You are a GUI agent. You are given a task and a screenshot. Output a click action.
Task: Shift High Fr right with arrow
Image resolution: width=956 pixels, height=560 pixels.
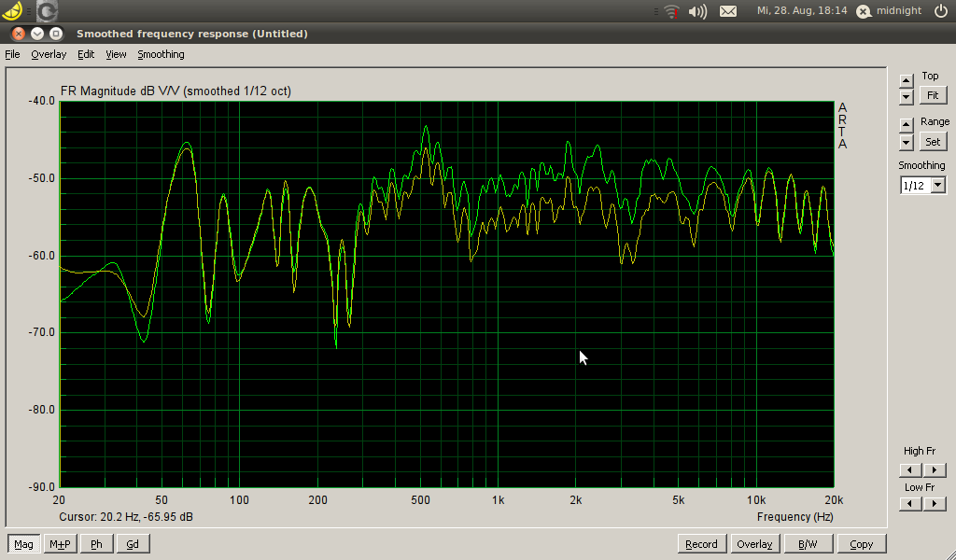coord(935,469)
